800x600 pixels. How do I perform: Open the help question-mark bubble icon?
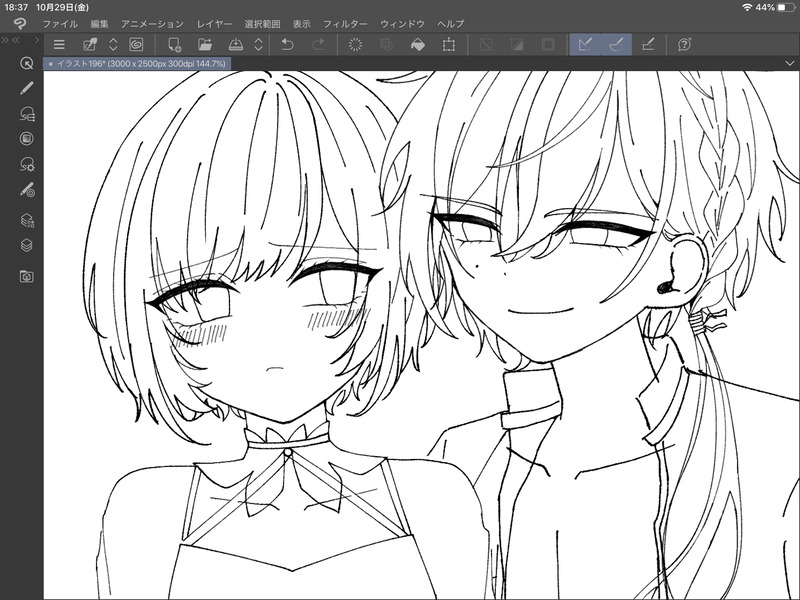pos(684,45)
